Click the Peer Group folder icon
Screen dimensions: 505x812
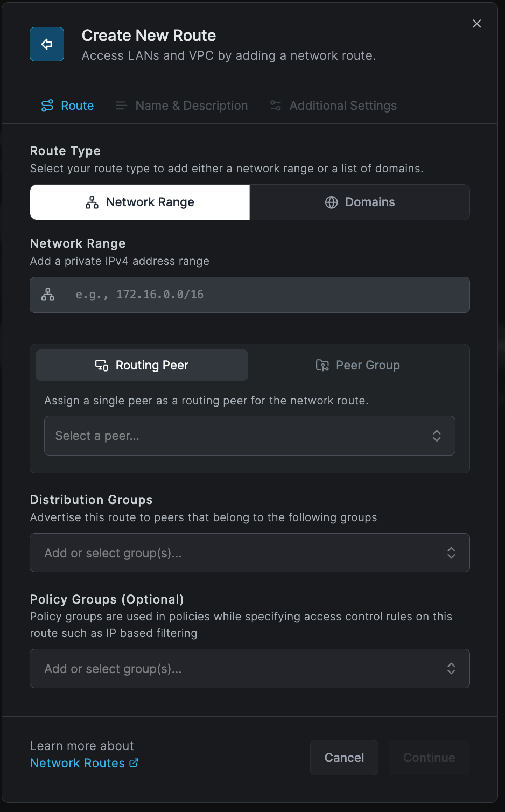[322, 365]
